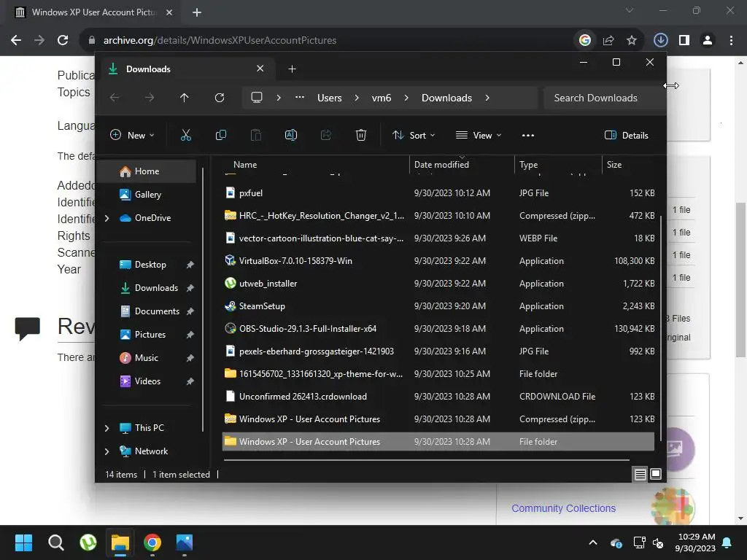747x560 pixels.
Task: Click the Chrome address bar URL
Action: pyautogui.click(x=220, y=41)
